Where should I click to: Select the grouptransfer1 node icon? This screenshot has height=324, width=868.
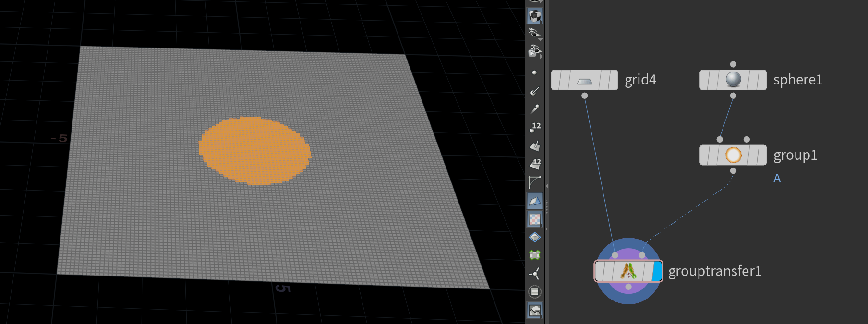click(628, 271)
